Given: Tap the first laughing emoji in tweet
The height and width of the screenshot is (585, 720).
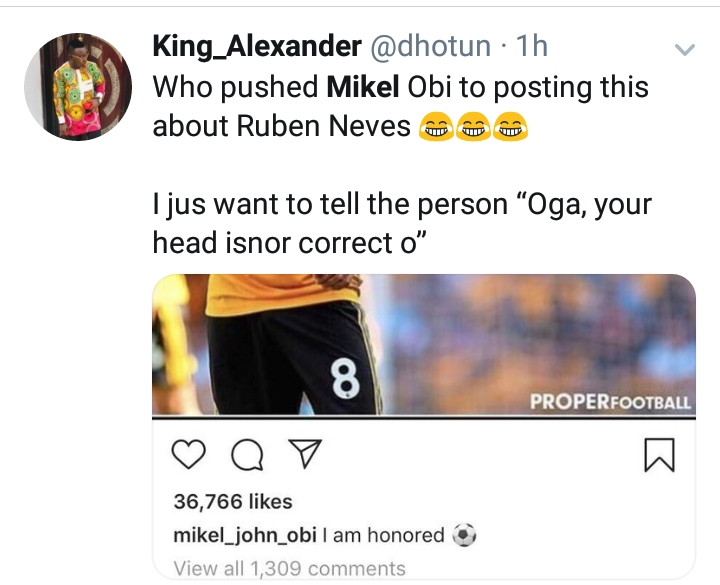Looking at the screenshot, I should point(433,126).
